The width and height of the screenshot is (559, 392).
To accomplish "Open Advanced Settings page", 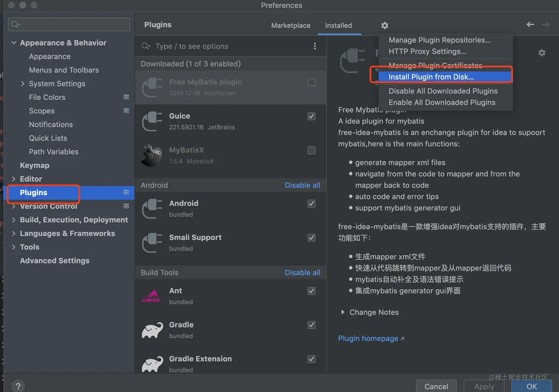I will pos(54,260).
